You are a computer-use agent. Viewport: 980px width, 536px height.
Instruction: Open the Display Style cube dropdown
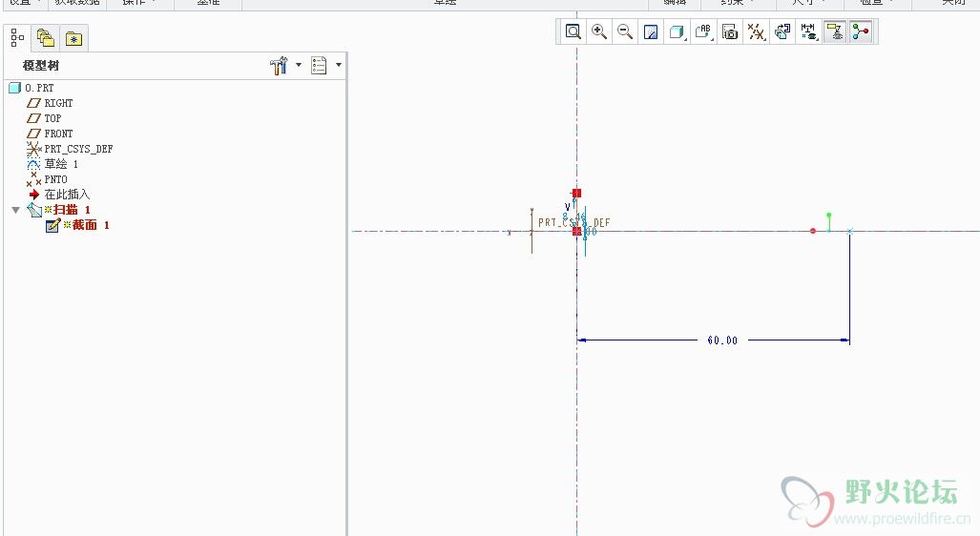click(677, 31)
